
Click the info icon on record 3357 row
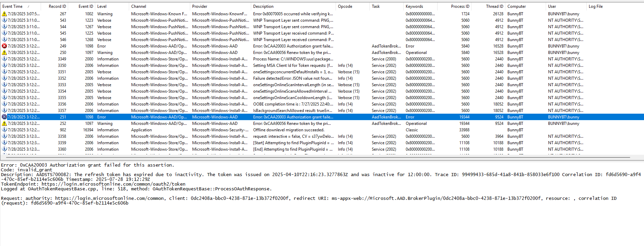tap(4, 111)
